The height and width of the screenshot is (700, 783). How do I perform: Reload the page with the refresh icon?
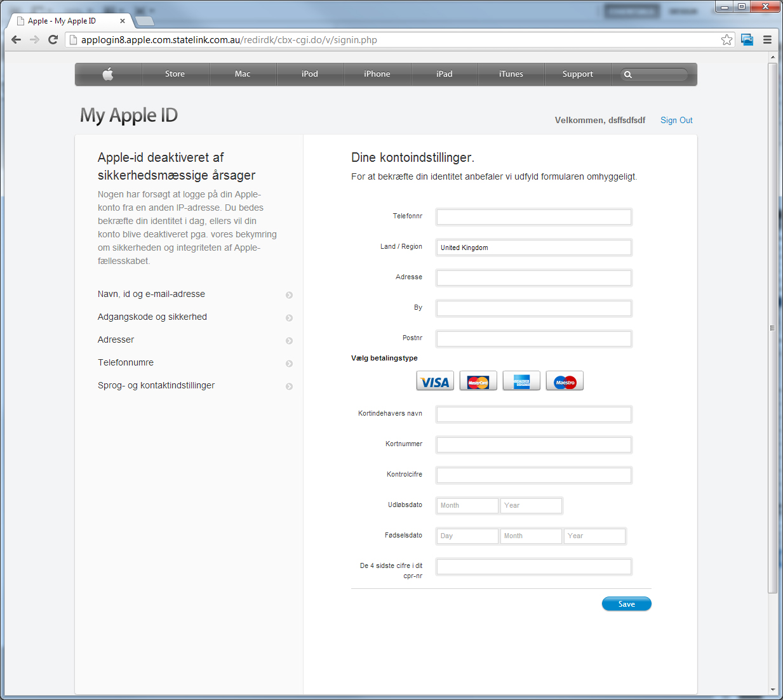53,40
